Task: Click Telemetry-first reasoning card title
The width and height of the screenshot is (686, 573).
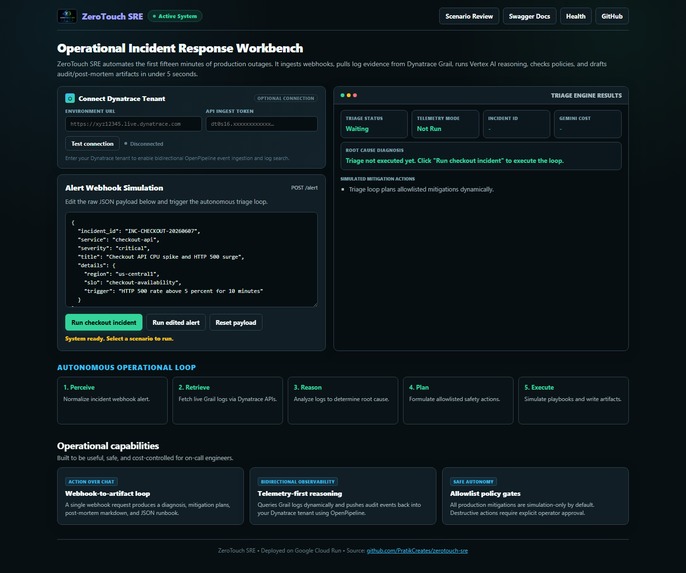Action: click(x=300, y=493)
